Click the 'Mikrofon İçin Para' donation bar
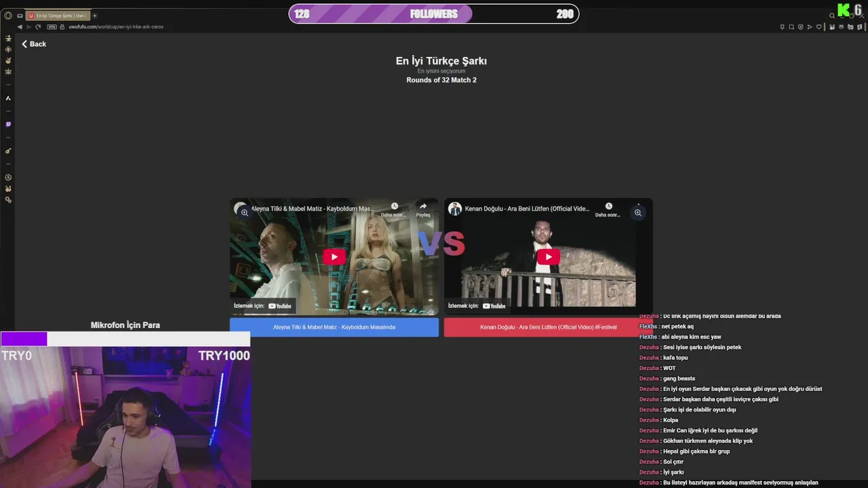The width and height of the screenshot is (868, 488). pyautogui.click(x=125, y=339)
